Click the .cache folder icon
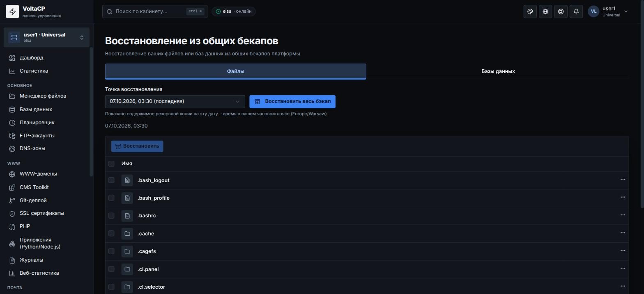The width and height of the screenshot is (644, 294). (127, 233)
